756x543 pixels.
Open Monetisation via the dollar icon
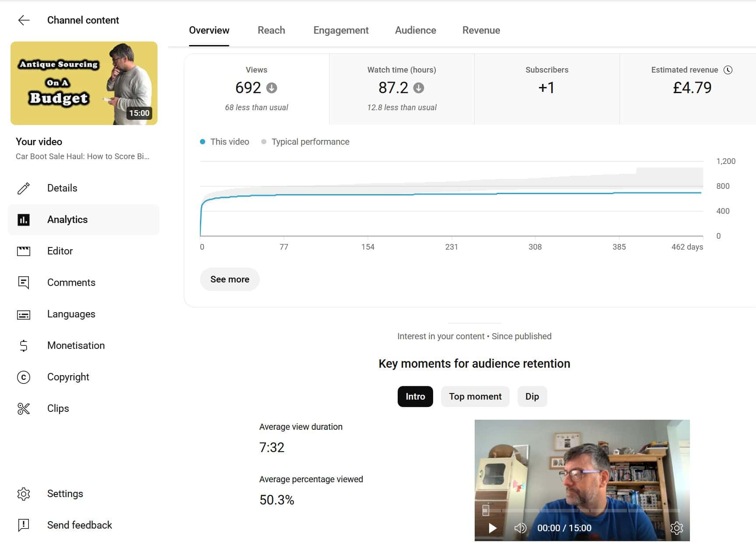pyautogui.click(x=24, y=346)
